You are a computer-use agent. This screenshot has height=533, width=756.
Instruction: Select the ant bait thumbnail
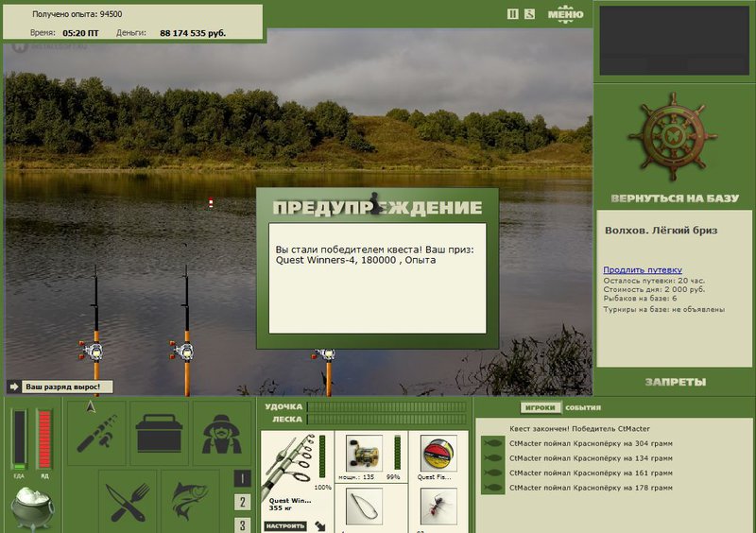click(x=438, y=506)
